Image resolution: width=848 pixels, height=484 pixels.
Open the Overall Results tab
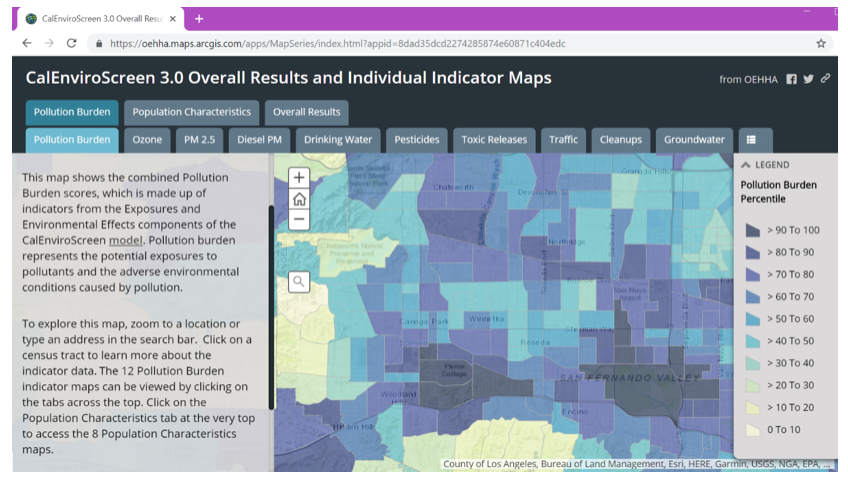(x=307, y=112)
